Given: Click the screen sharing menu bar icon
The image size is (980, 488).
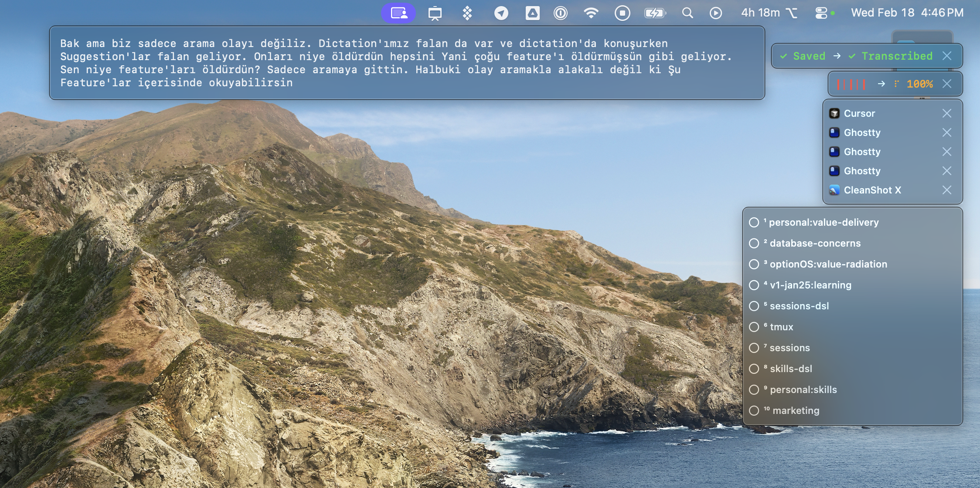Looking at the screenshot, I should [x=398, y=13].
